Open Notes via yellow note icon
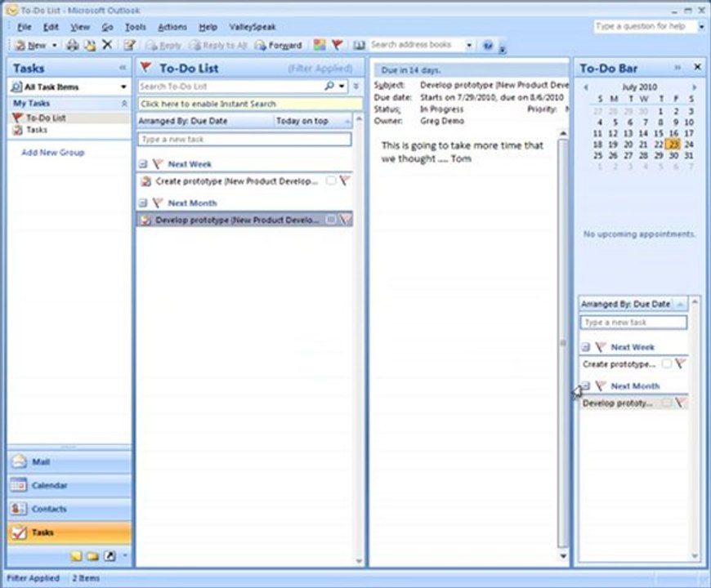This screenshot has height=588, width=711. coord(76,556)
